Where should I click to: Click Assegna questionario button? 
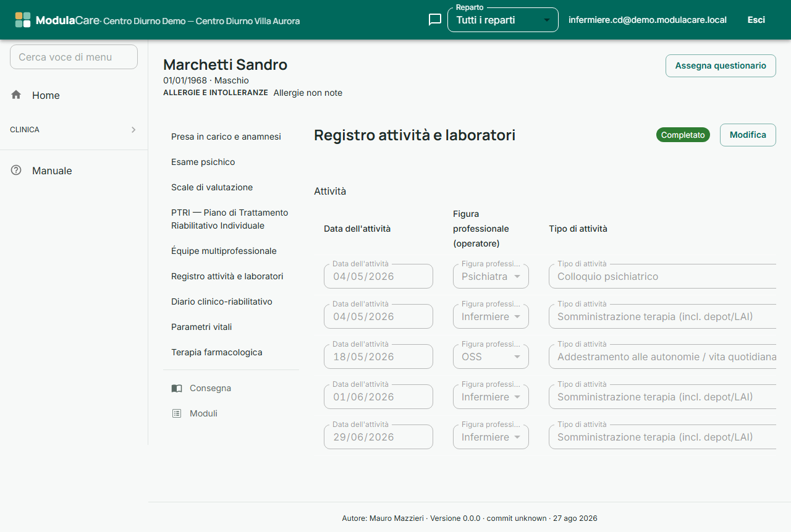point(721,65)
